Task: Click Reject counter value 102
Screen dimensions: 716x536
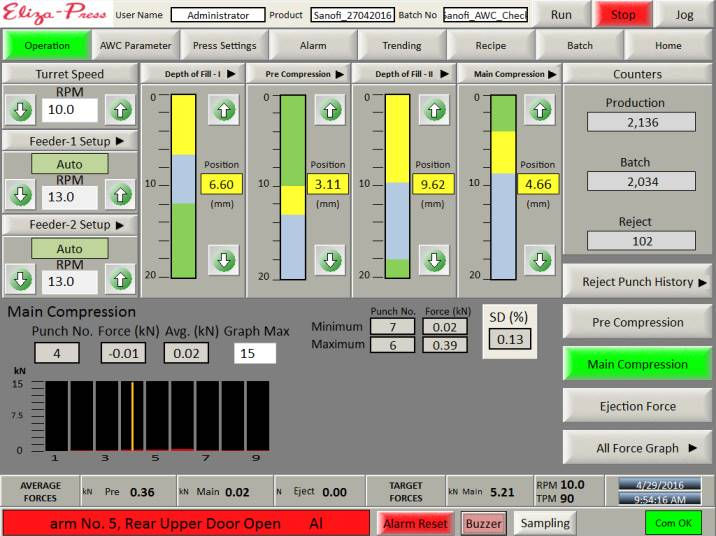Action: point(642,241)
